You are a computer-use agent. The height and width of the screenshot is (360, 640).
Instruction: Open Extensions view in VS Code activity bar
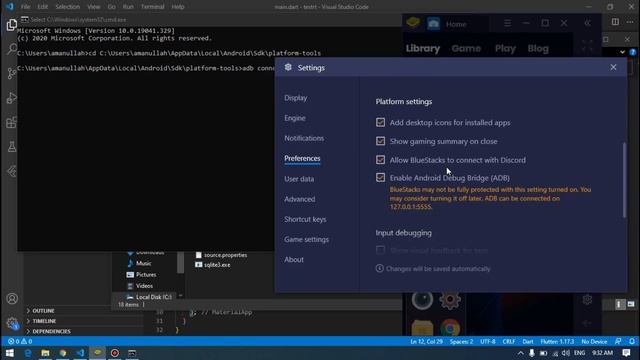click(11, 122)
